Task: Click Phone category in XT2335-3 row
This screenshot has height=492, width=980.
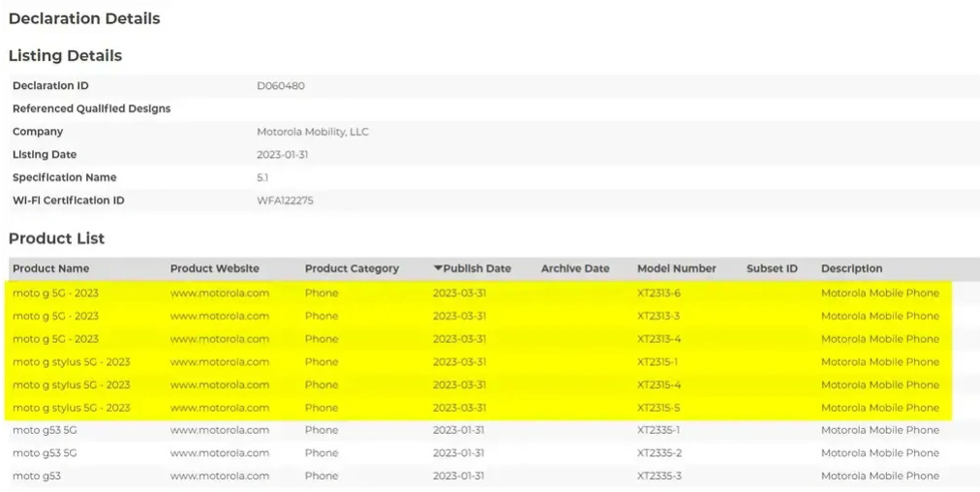Action: [322, 476]
